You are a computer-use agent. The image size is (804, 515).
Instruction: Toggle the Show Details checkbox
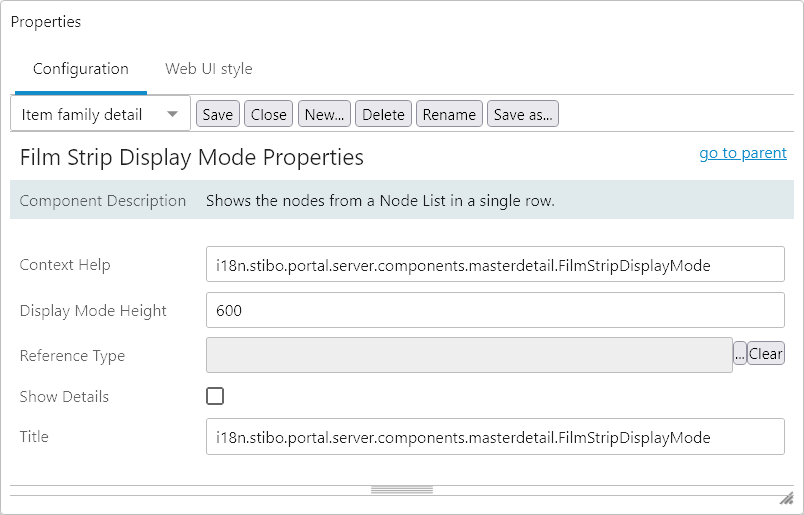(x=215, y=396)
